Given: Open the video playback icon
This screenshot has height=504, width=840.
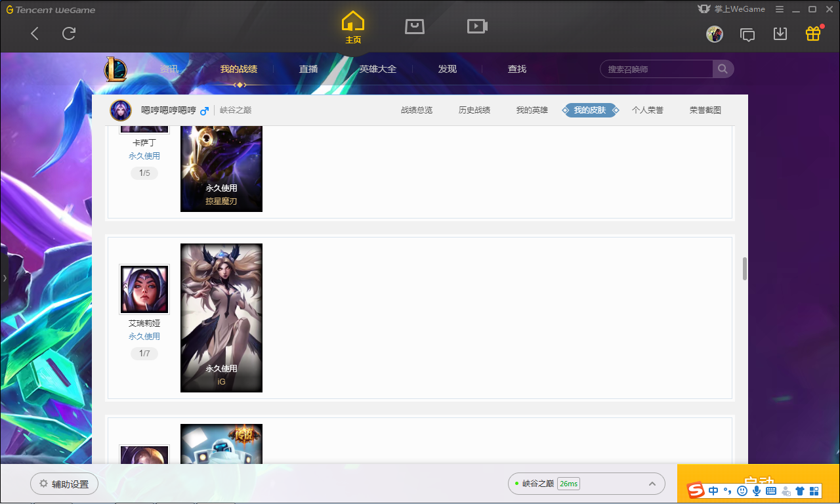Looking at the screenshot, I should point(477,26).
